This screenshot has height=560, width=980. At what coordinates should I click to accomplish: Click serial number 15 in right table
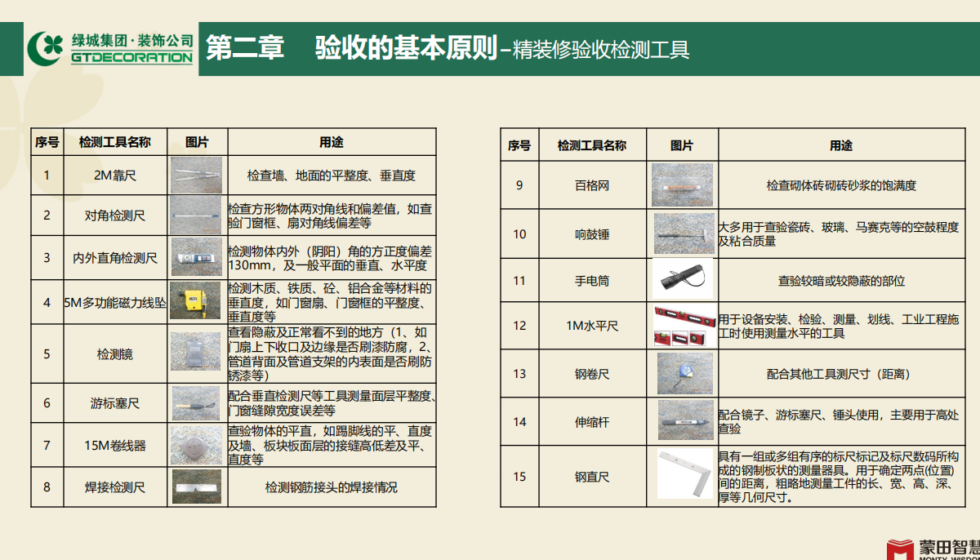(519, 477)
